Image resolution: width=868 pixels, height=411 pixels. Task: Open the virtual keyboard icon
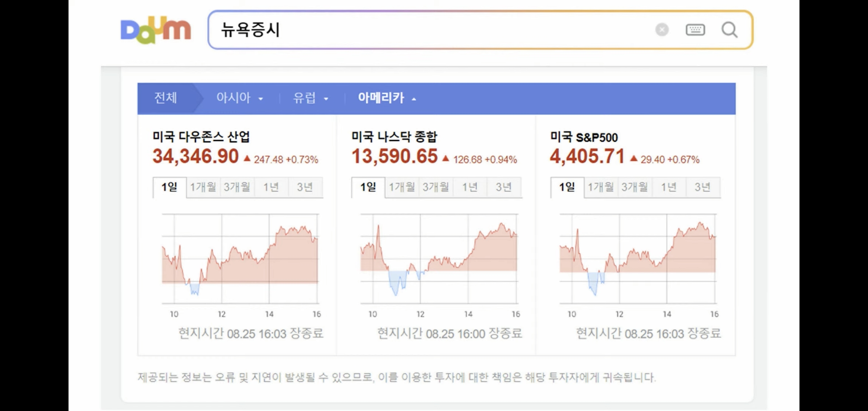click(696, 30)
